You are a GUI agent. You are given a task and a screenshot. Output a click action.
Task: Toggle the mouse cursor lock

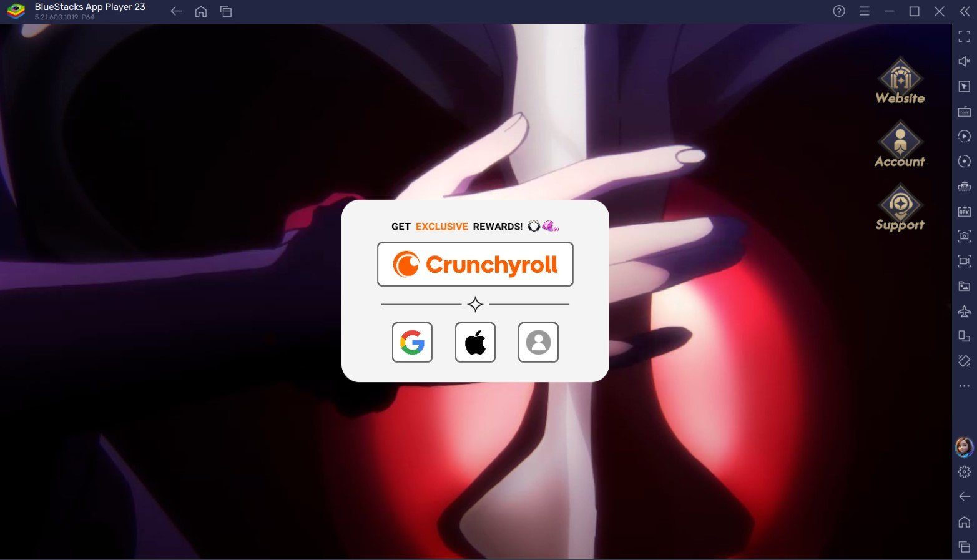tap(965, 86)
